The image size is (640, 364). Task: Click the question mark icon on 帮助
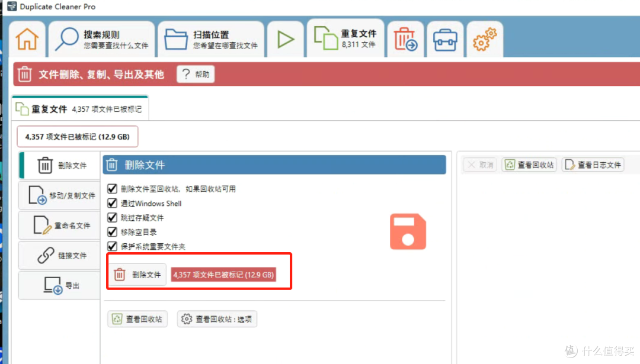tap(186, 74)
